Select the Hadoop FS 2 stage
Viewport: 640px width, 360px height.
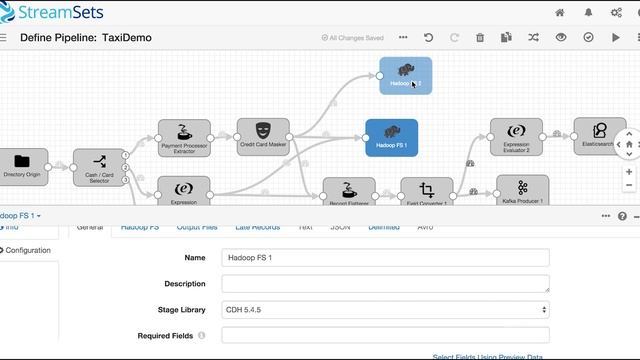406,76
